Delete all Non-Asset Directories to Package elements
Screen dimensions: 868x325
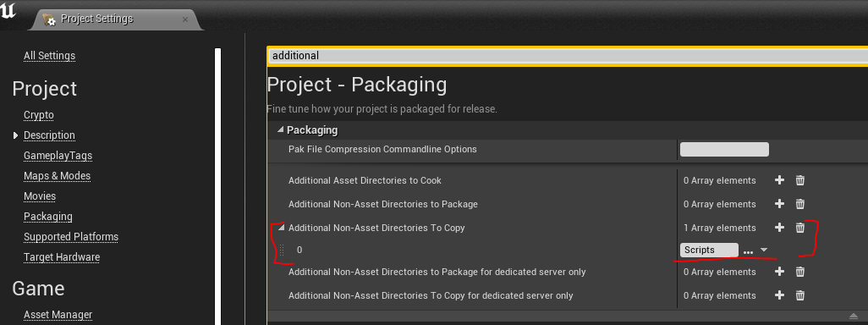(x=800, y=204)
